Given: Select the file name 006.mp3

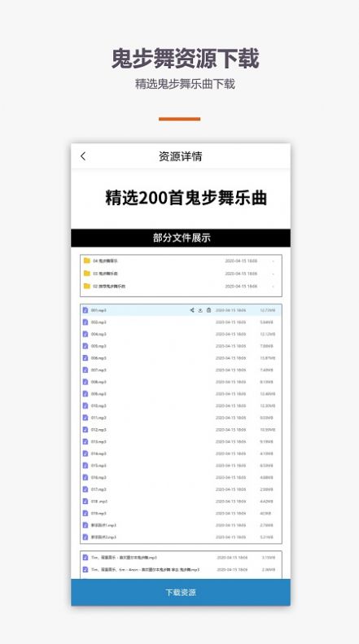Looking at the screenshot, I should [99, 357].
